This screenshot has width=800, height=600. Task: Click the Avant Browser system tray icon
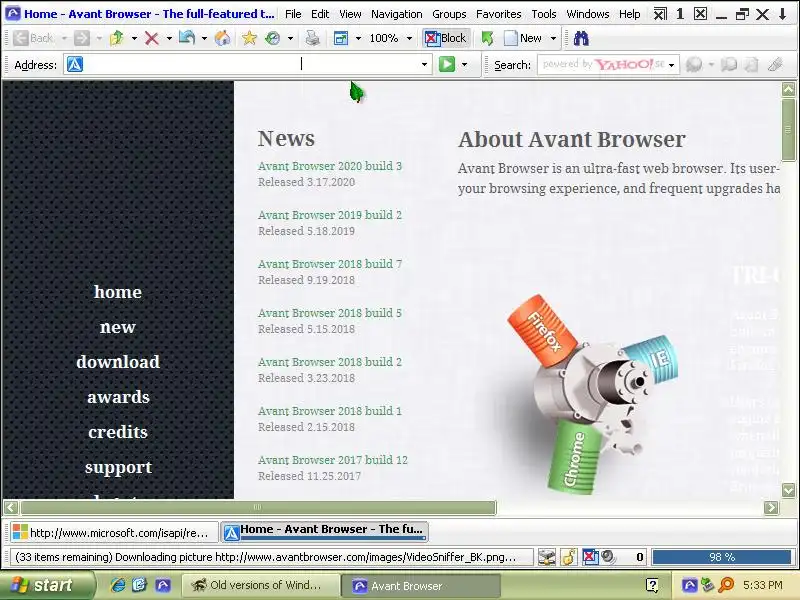click(x=689, y=585)
